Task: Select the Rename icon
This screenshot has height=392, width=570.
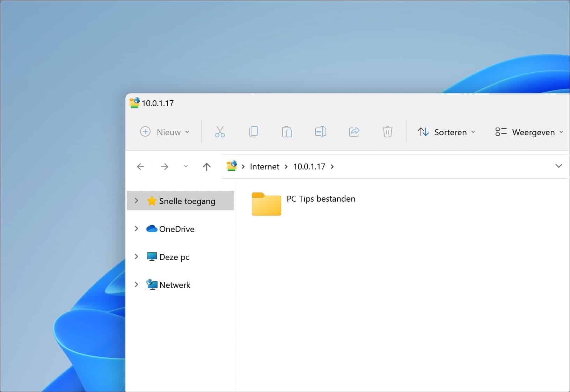Action: (321, 132)
